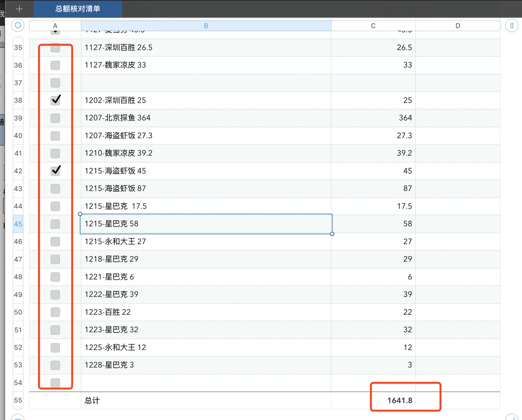
Task: Check the box for 1218-星巴克 29
Action: (55, 259)
